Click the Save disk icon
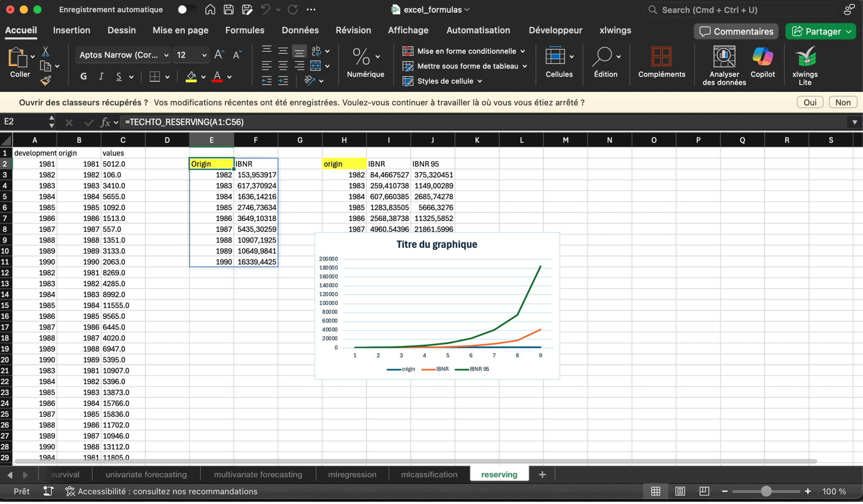Screen dimensions: 863x504 point(228,9)
